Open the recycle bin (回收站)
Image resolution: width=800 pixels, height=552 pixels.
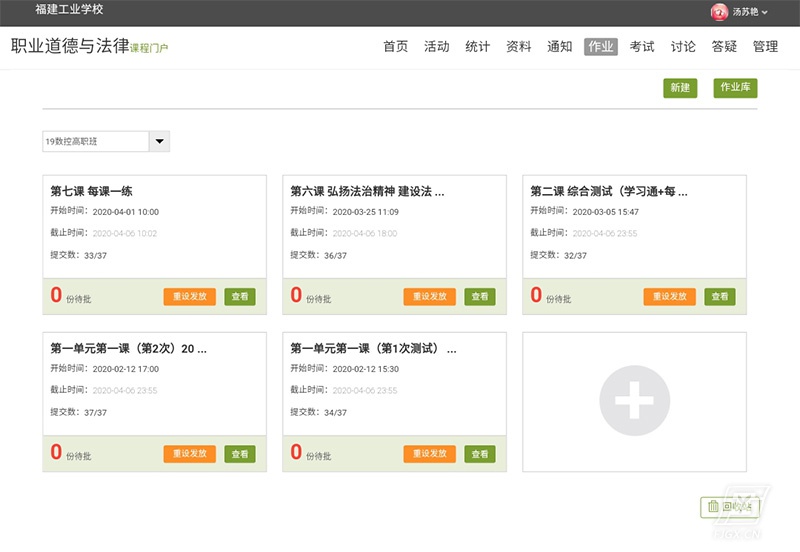pyautogui.click(x=729, y=507)
